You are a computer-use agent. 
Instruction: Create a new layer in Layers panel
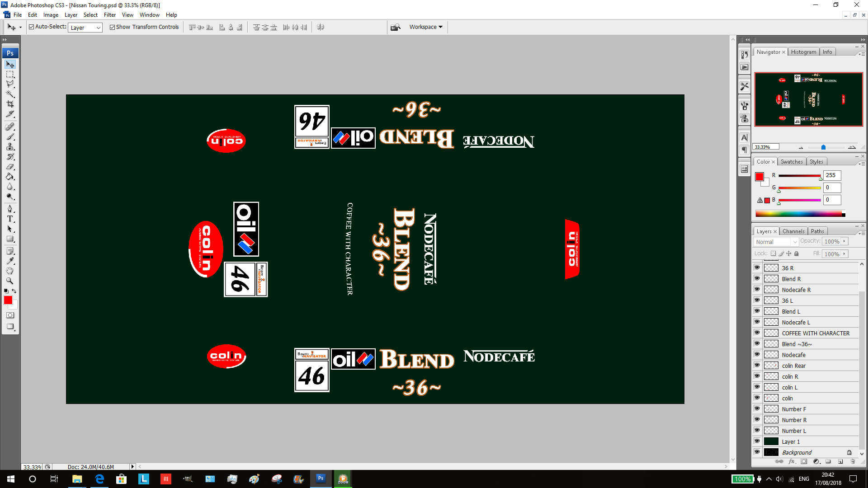coord(840,462)
